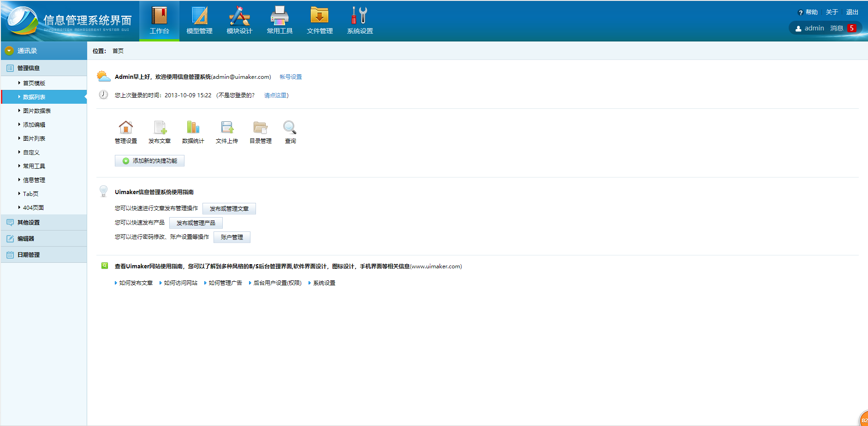The image size is (868, 426).
Task: Open the 常用工具 printer icon
Action: (x=279, y=16)
